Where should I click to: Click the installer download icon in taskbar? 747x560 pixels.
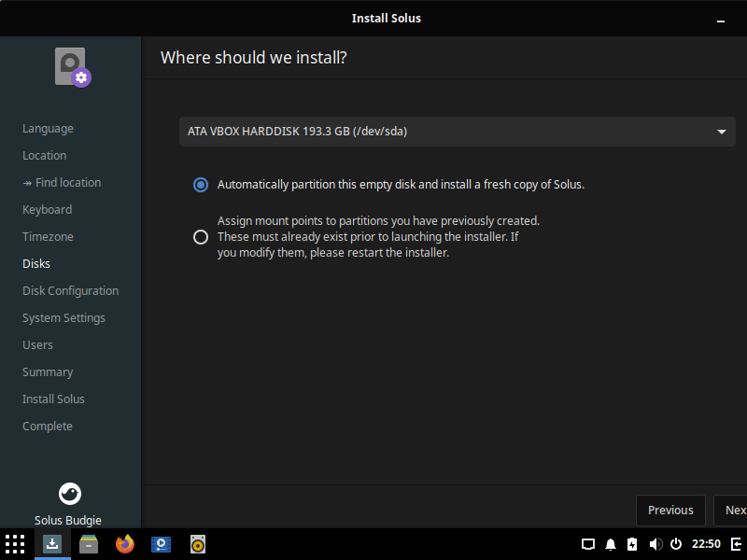[x=52, y=544]
